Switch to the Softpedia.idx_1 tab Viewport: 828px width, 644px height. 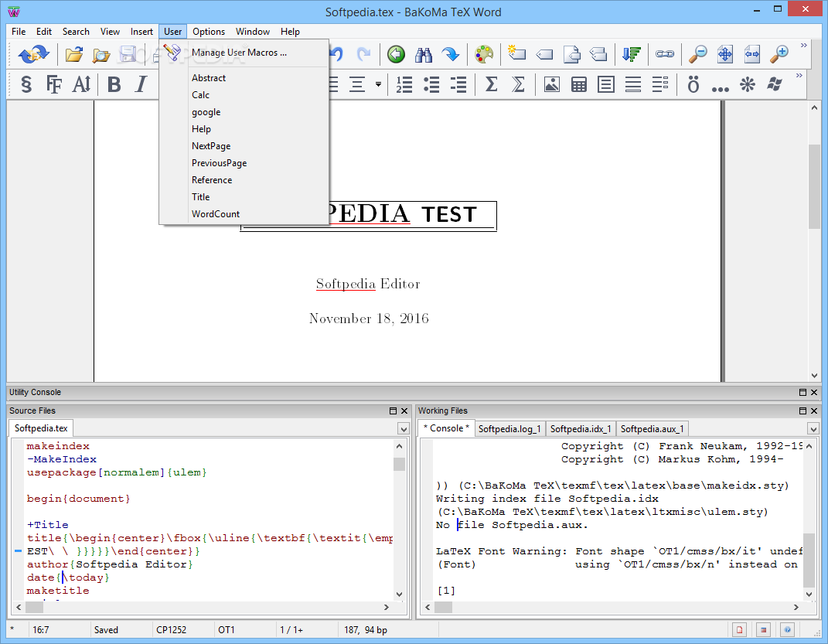pyautogui.click(x=581, y=428)
